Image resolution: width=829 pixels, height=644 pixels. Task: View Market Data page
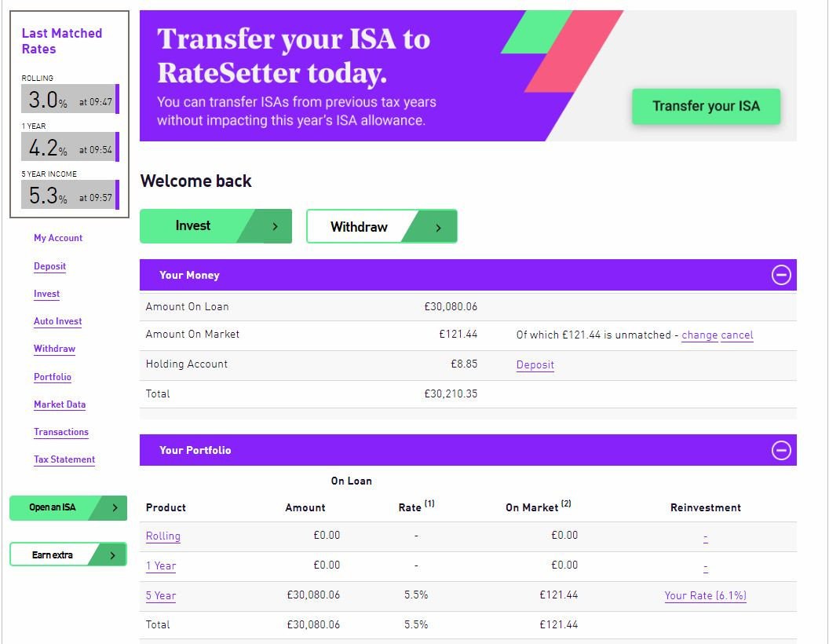click(x=60, y=404)
